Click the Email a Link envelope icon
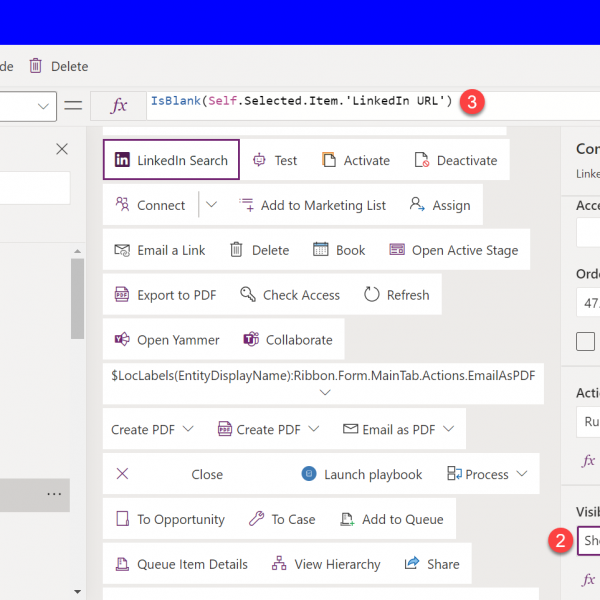600x600 pixels. (122, 250)
